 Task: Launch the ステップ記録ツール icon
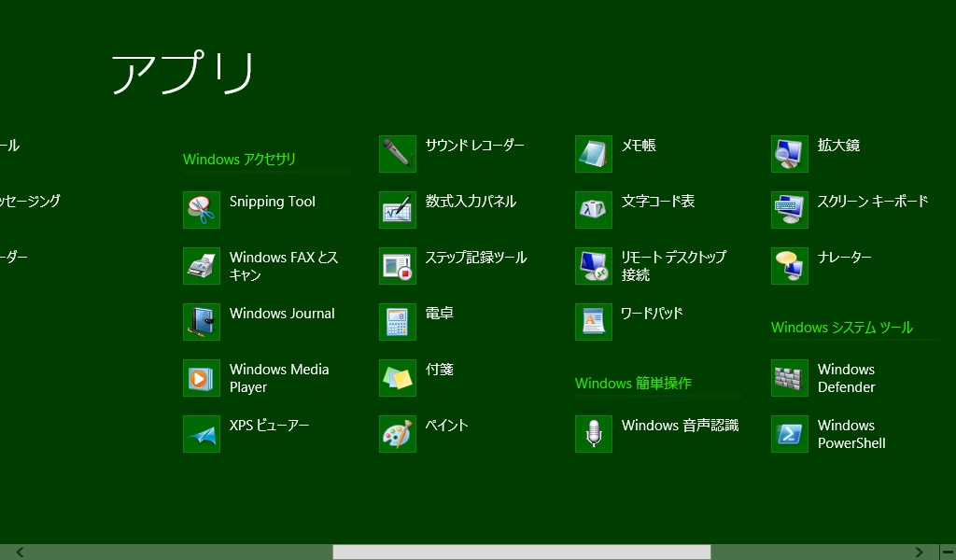click(x=398, y=266)
